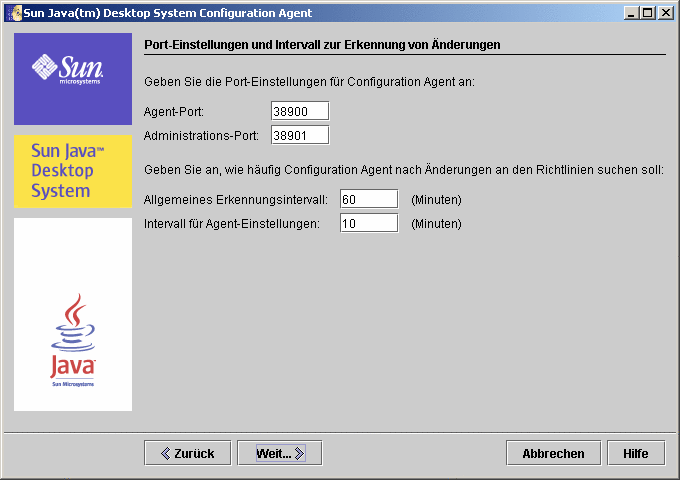Maximize the Configuration Agent window
The image size is (680, 480).
click(x=648, y=13)
